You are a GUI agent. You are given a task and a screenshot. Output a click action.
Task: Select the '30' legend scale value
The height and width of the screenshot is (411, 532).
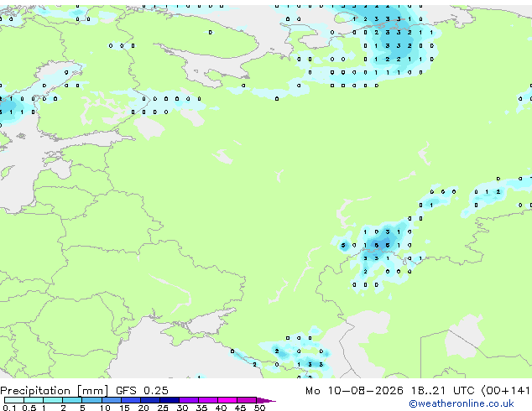[x=182, y=408]
